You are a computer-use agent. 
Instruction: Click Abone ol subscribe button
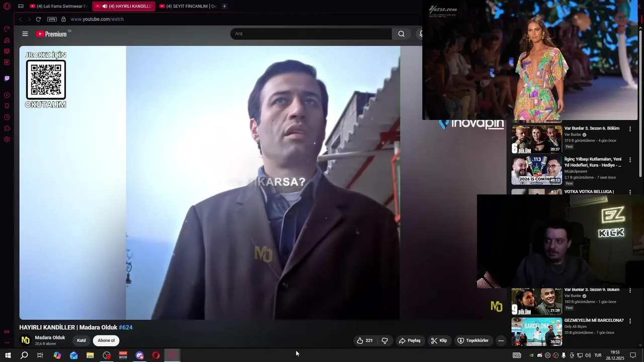pos(106,340)
